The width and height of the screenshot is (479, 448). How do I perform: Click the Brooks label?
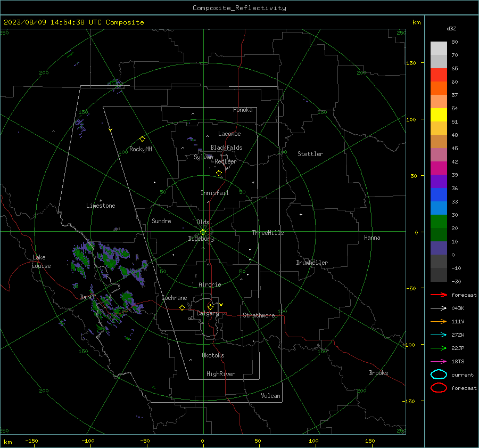click(378, 373)
